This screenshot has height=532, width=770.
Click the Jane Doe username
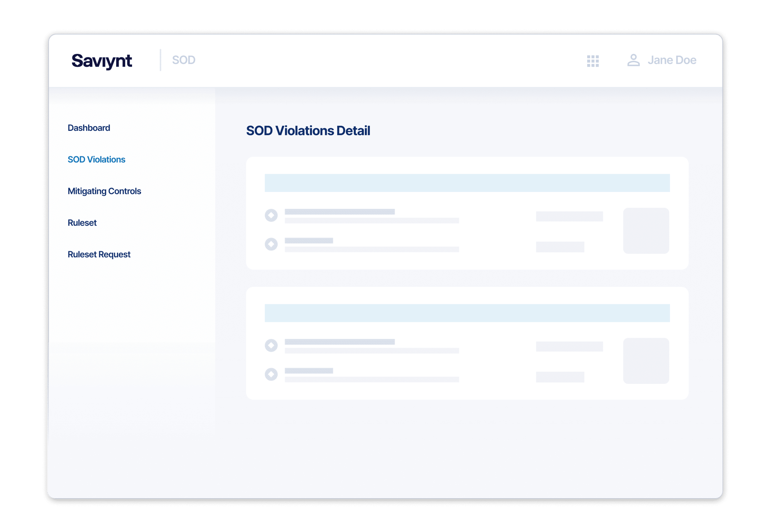(x=672, y=60)
